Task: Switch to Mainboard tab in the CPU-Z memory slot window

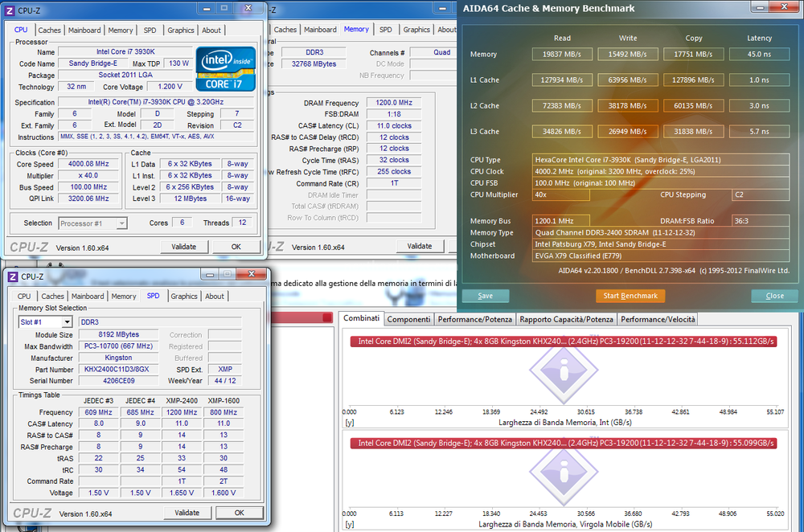Action: (88, 297)
